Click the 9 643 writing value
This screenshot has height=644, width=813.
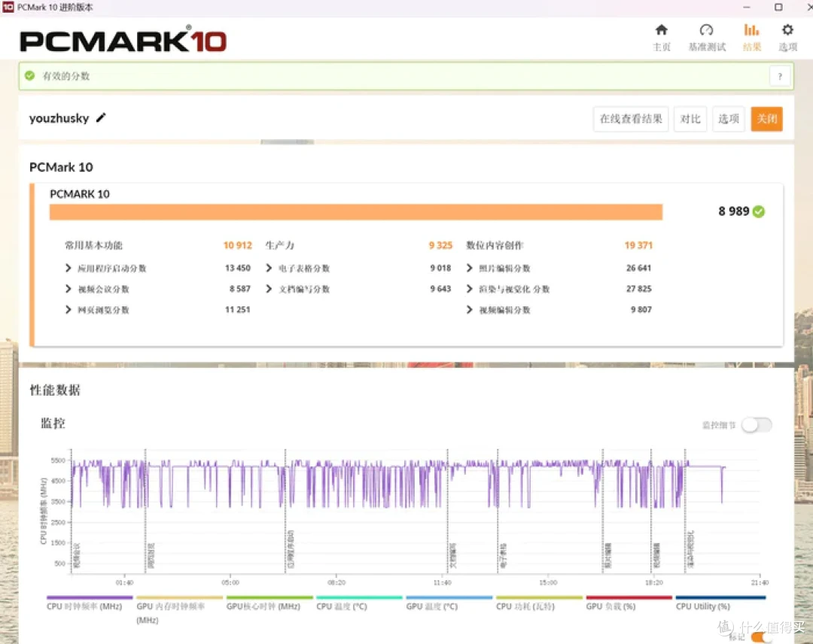(440, 289)
